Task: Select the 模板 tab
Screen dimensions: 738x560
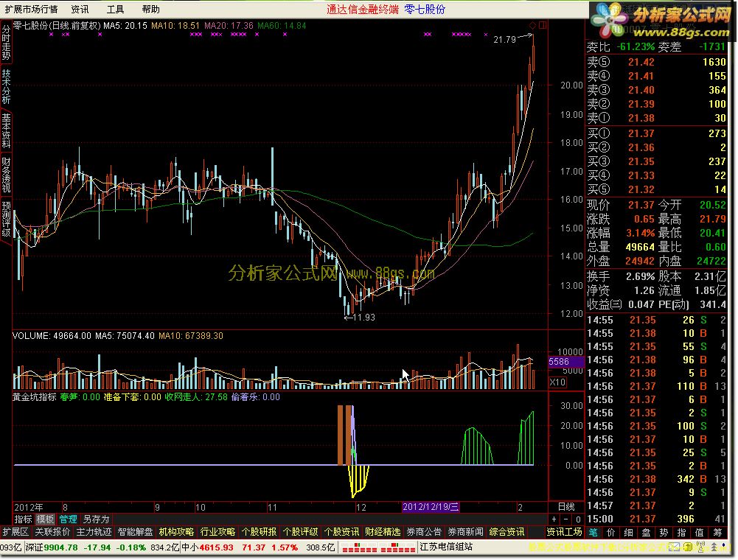Action: [45, 519]
